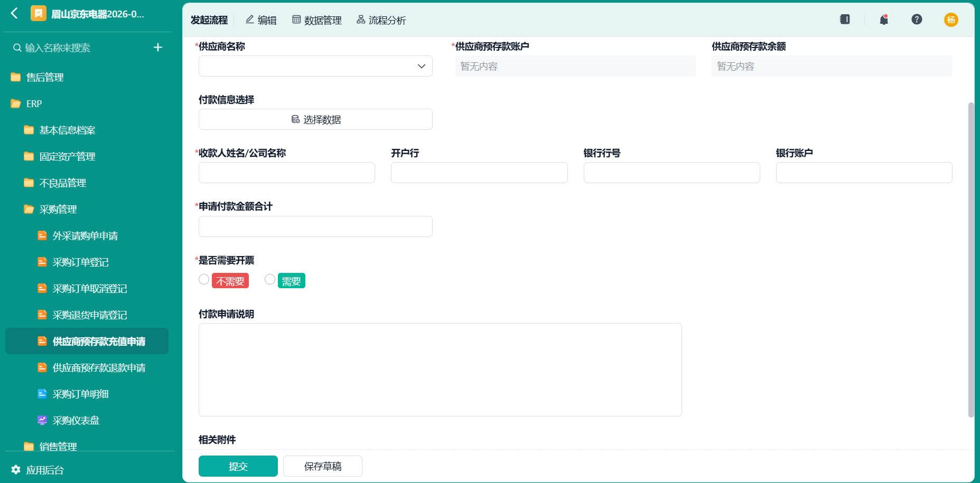This screenshot has height=483, width=980.
Task: Click the hierarchy icon beside 流程分析
Action: click(x=361, y=20)
